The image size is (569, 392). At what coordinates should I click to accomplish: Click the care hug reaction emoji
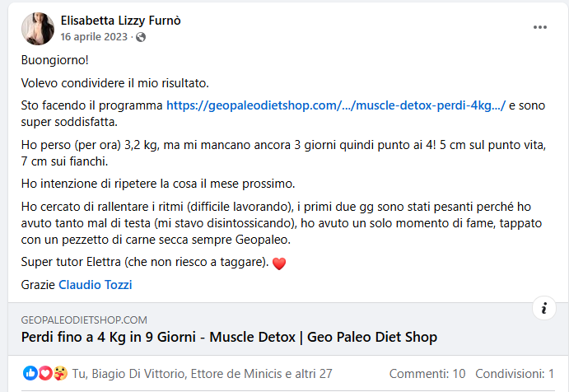coord(60,373)
